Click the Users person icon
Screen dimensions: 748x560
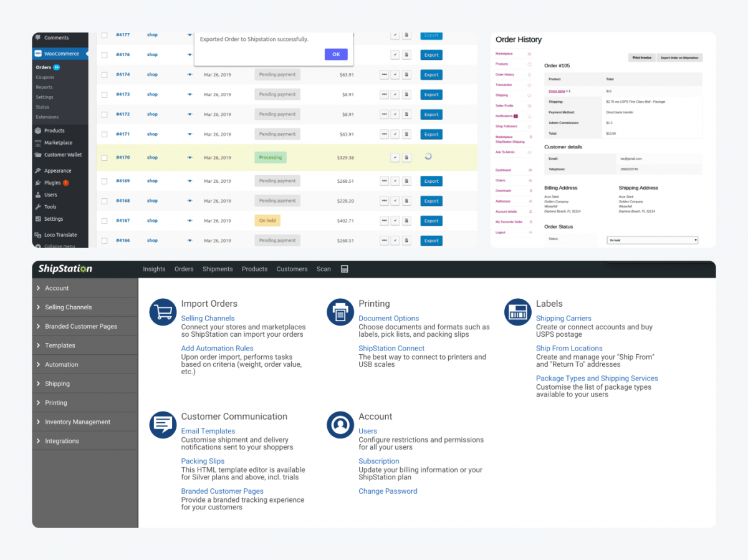pyautogui.click(x=38, y=195)
